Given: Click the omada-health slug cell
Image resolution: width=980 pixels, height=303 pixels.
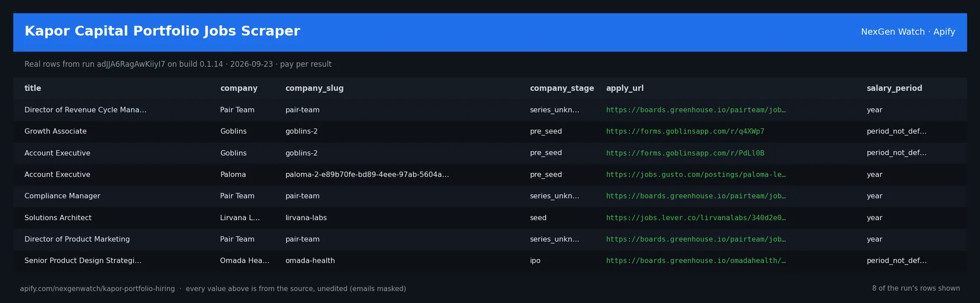Looking at the screenshot, I should (310, 260).
